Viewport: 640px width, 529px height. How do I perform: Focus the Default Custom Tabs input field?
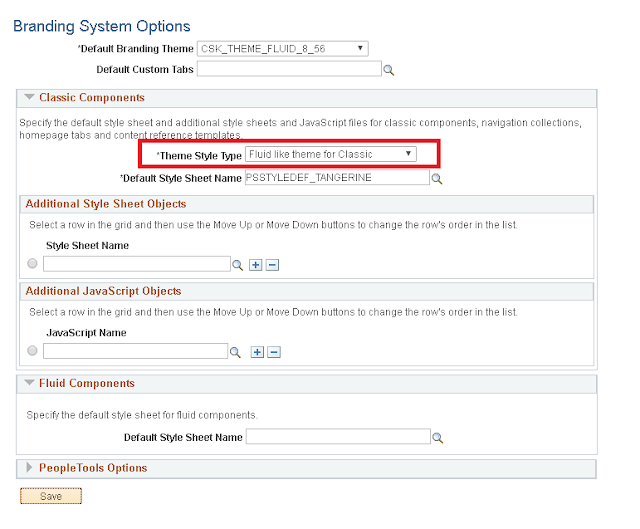click(x=289, y=69)
